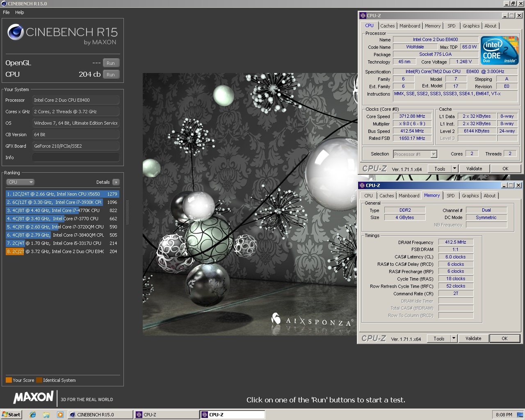Open Windows Explorer folder icon in taskbar
Viewport: 525px width, 420px height.
pos(46,415)
